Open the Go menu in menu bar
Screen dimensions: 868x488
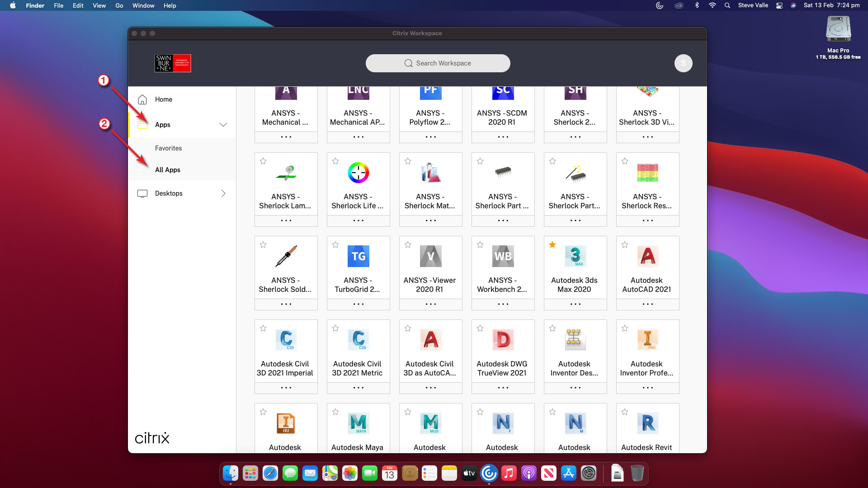(119, 5)
